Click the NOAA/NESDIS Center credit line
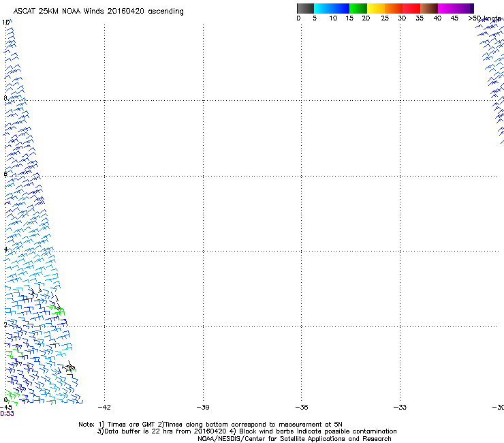504x443 pixels. (x=294, y=439)
